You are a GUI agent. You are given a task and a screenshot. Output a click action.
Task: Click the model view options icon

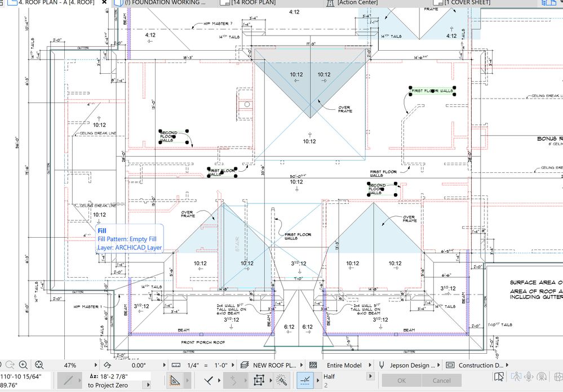pos(450,365)
